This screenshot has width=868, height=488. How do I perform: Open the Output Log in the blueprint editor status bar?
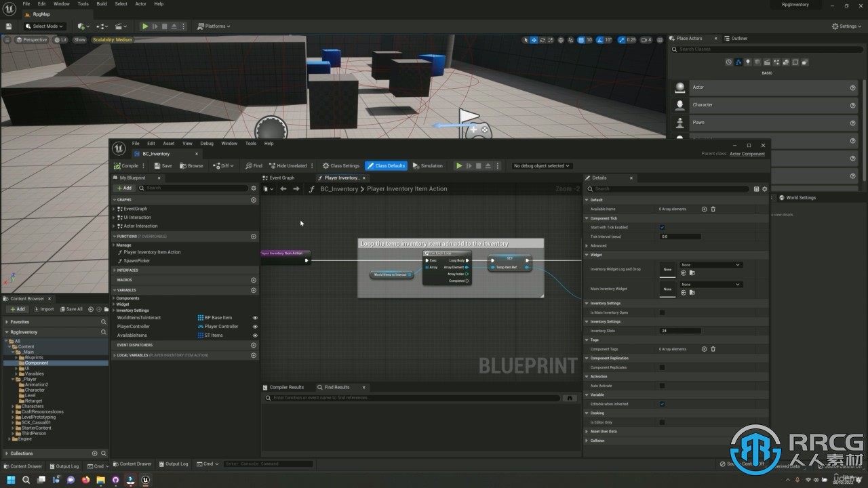(174, 464)
